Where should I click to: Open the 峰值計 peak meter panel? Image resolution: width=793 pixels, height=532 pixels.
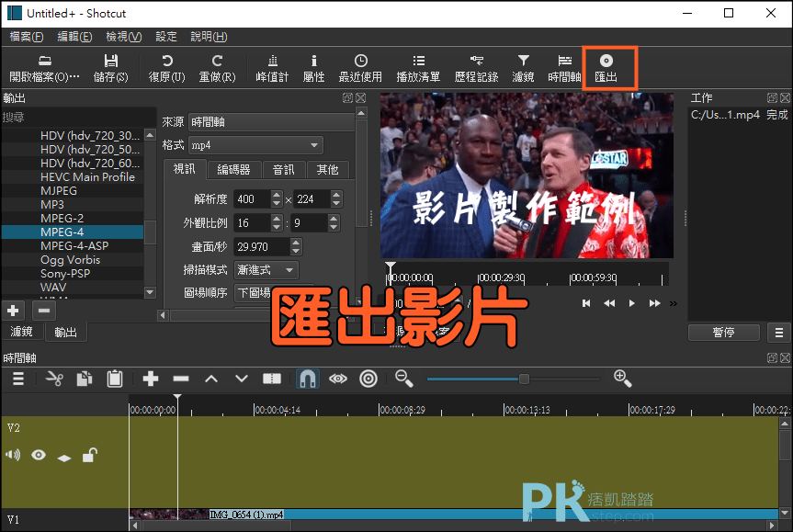(x=272, y=68)
